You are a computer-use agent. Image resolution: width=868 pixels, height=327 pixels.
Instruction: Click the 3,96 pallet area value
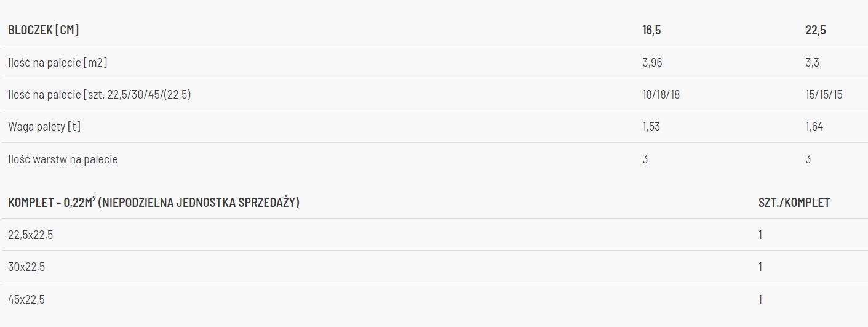[x=652, y=62]
